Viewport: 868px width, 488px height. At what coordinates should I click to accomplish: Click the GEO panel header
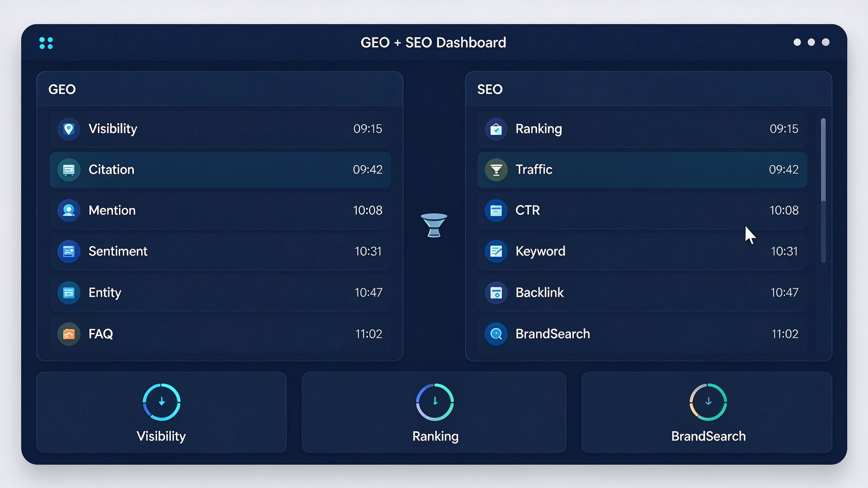[x=220, y=89]
